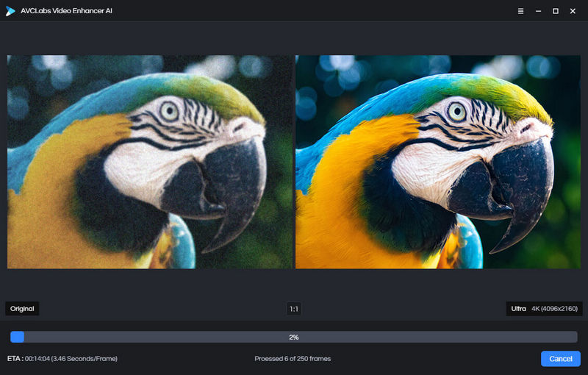This screenshot has width=588, height=375.
Task: Click the 4K (4096x2160) resolution text
Action: click(x=554, y=309)
